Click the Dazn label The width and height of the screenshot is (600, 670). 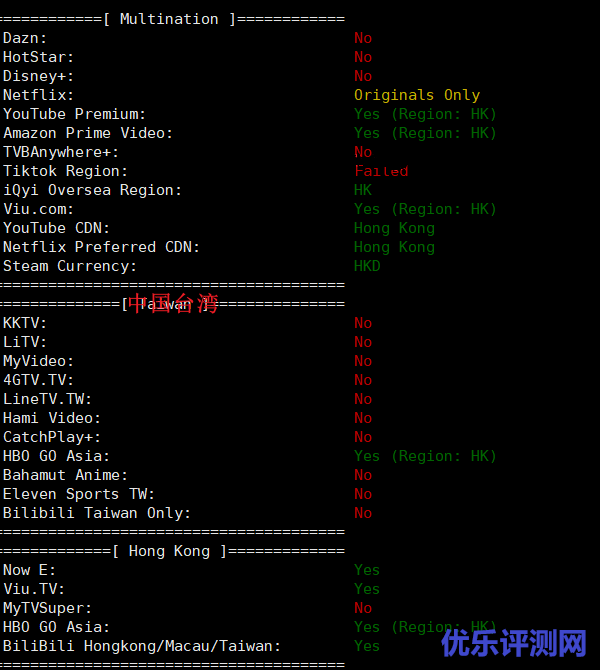pos(25,38)
